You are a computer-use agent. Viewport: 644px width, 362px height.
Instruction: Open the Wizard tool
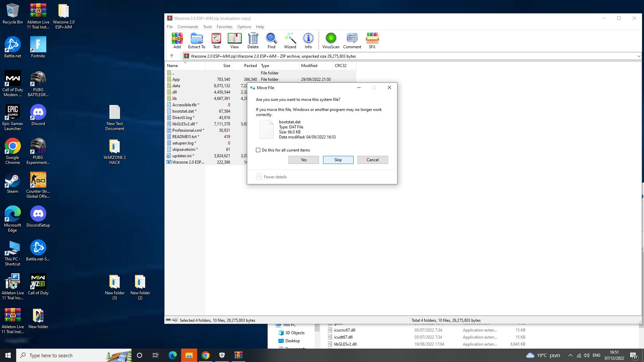point(290,41)
